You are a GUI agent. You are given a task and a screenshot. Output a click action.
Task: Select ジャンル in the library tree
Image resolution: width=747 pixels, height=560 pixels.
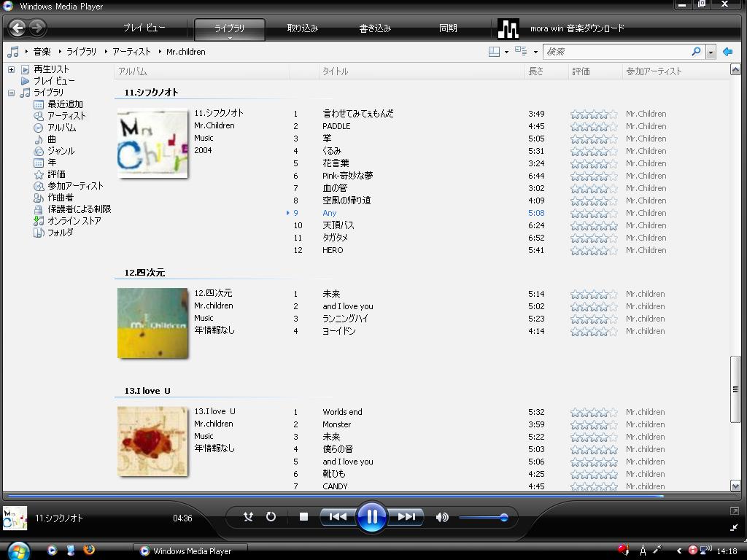coord(61,151)
